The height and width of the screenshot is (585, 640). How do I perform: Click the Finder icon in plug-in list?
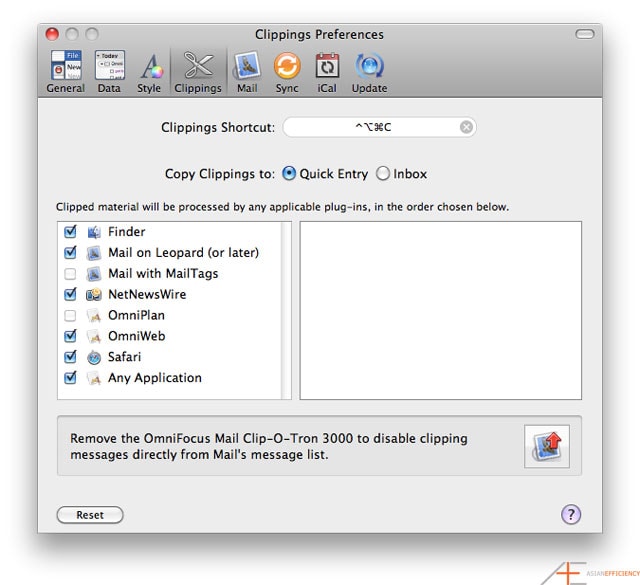[94, 232]
